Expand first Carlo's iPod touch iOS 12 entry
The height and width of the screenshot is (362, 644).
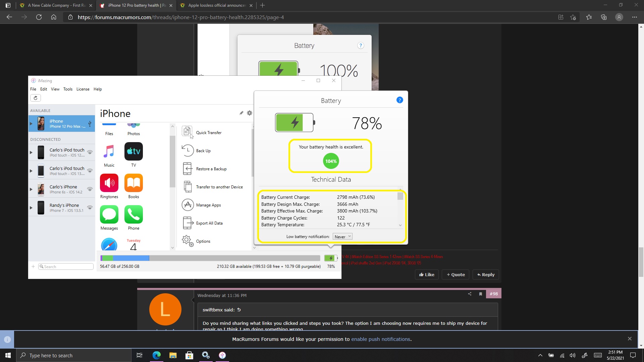click(x=31, y=153)
